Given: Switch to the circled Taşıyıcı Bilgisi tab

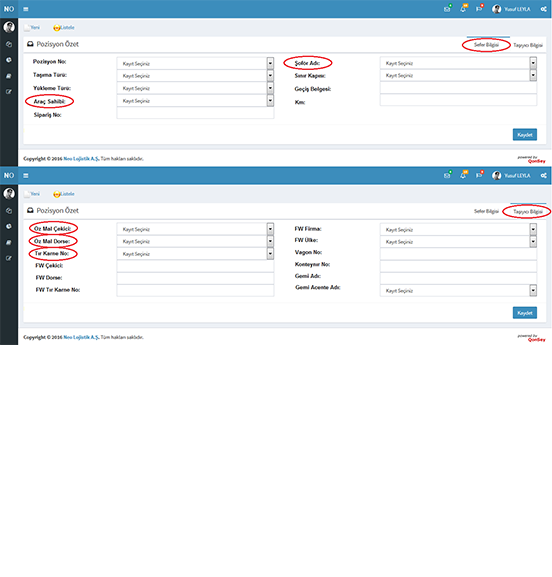Looking at the screenshot, I should [x=528, y=212].
